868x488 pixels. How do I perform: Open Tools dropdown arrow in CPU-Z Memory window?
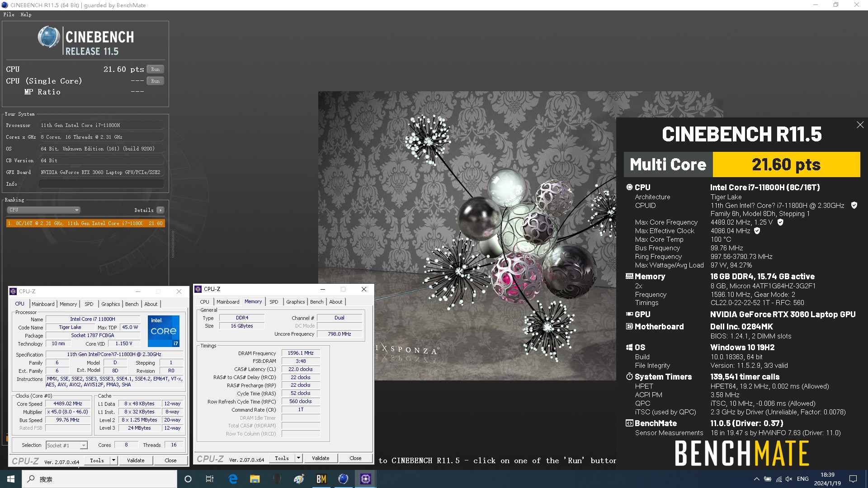[298, 458]
